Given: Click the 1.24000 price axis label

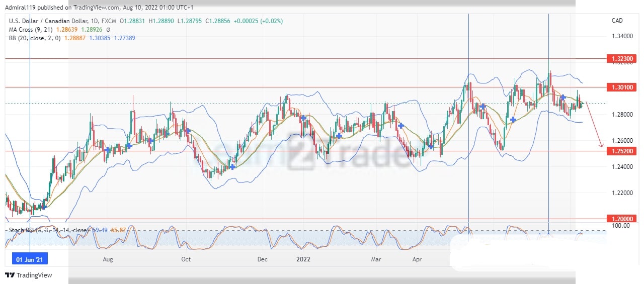Looking at the screenshot, I should tap(622, 167).
